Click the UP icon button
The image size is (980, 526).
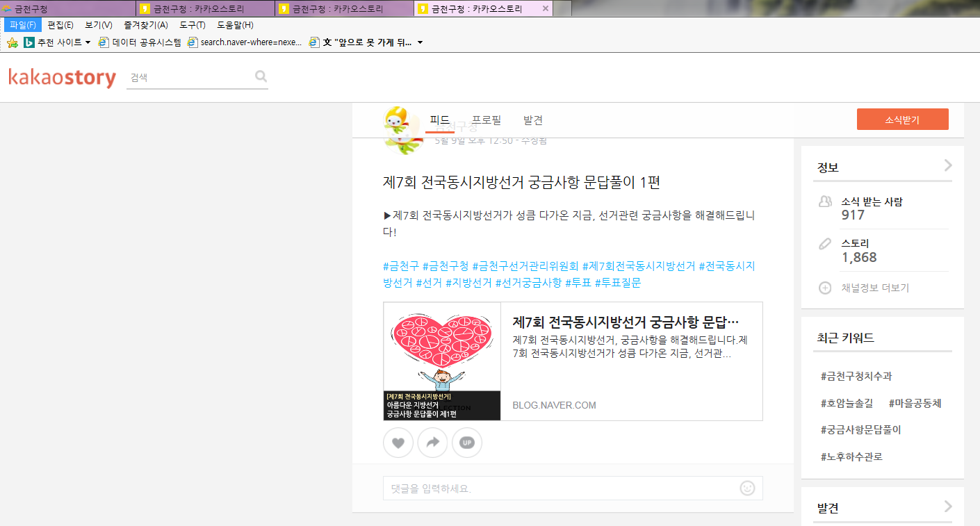click(467, 443)
